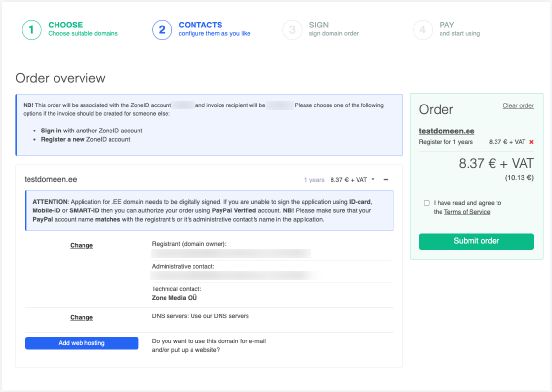Follow the Sign in link for another ZoneID
This screenshot has height=392, width=552.
click(51, 131)
